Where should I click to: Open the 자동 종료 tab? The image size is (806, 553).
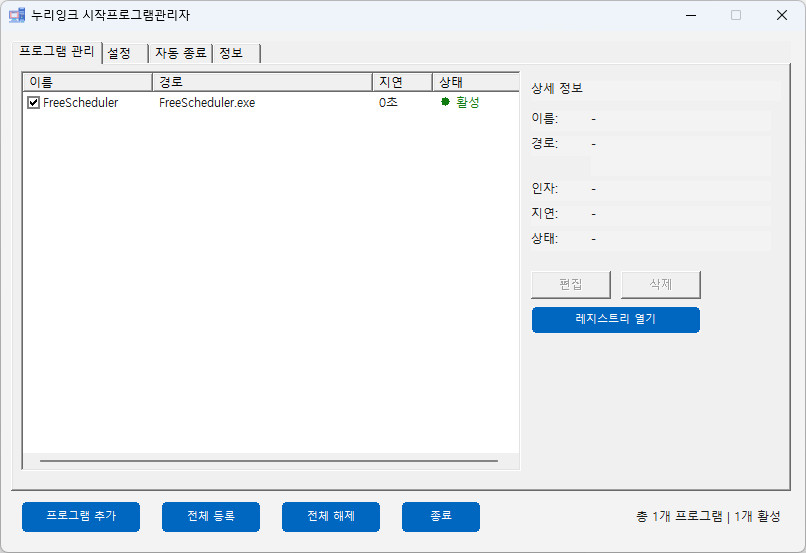point(180,53)
